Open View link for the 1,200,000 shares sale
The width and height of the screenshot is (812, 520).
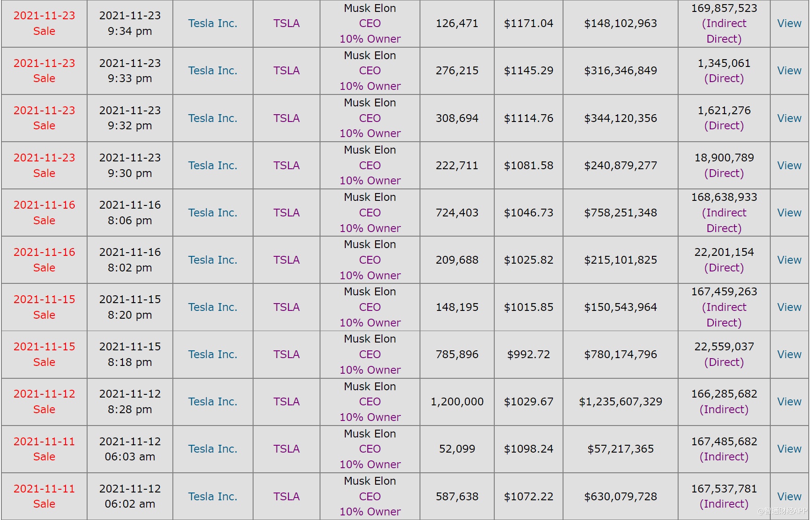click(x=789, y=402)
